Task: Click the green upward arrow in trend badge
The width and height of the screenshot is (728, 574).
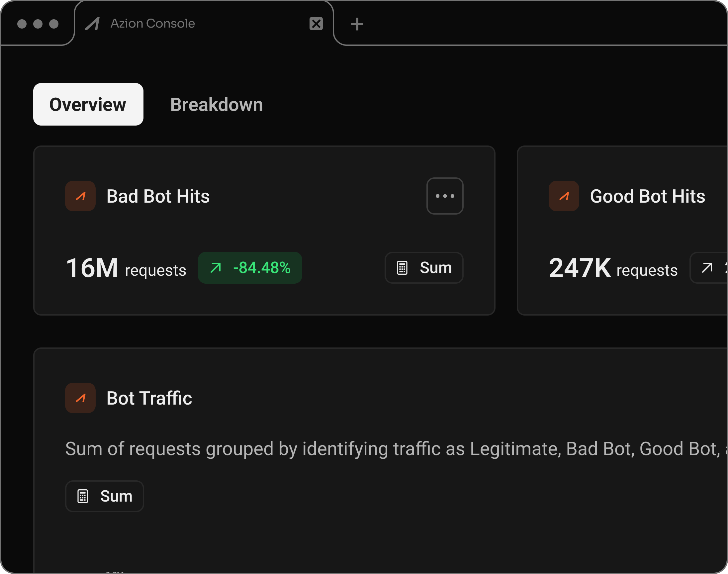Action: point(216,268)
